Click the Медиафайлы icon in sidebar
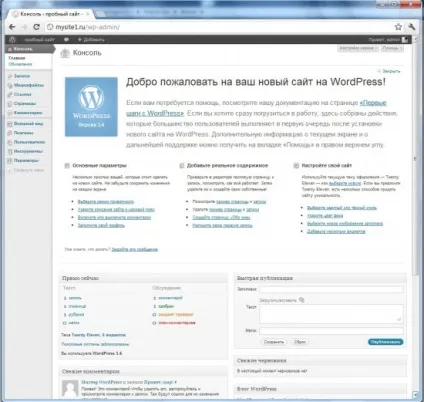 point(10,85)
